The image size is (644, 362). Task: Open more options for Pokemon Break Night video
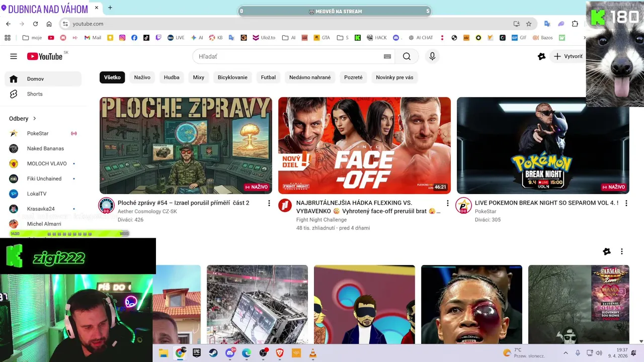click(626, 203)
